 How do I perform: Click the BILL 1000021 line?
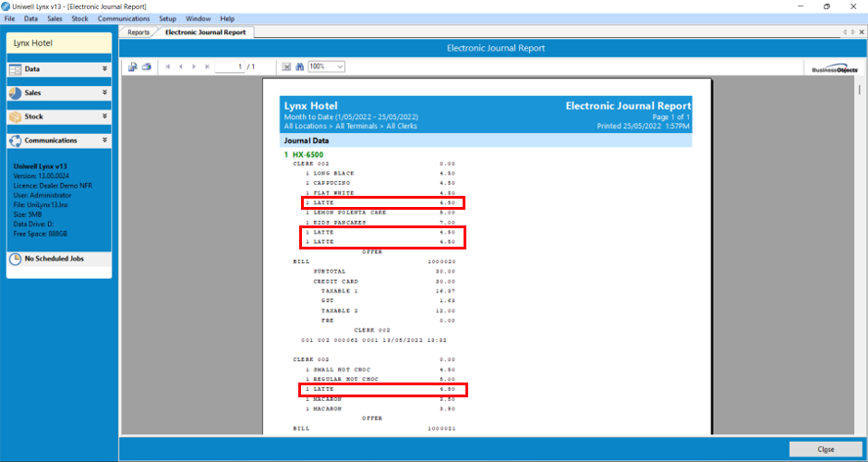click(x=374, y=429)
